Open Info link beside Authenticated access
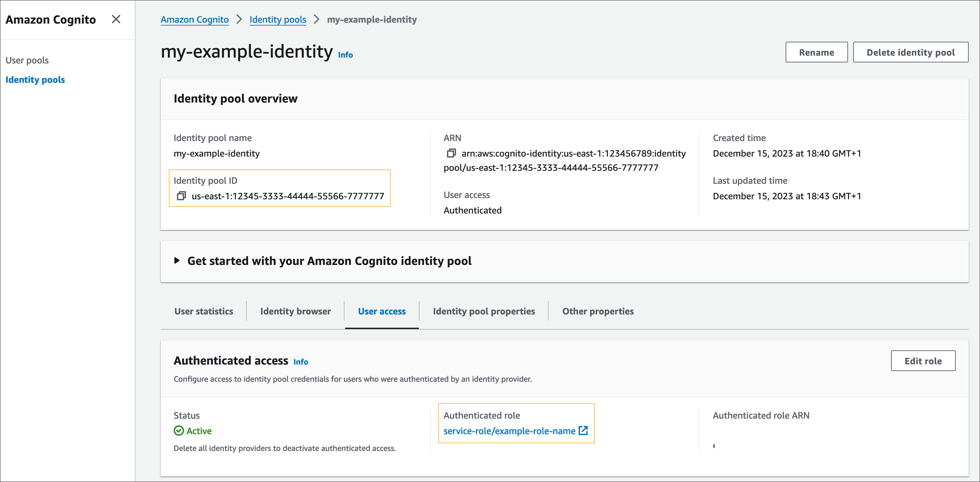 click(x=300, y=362)
